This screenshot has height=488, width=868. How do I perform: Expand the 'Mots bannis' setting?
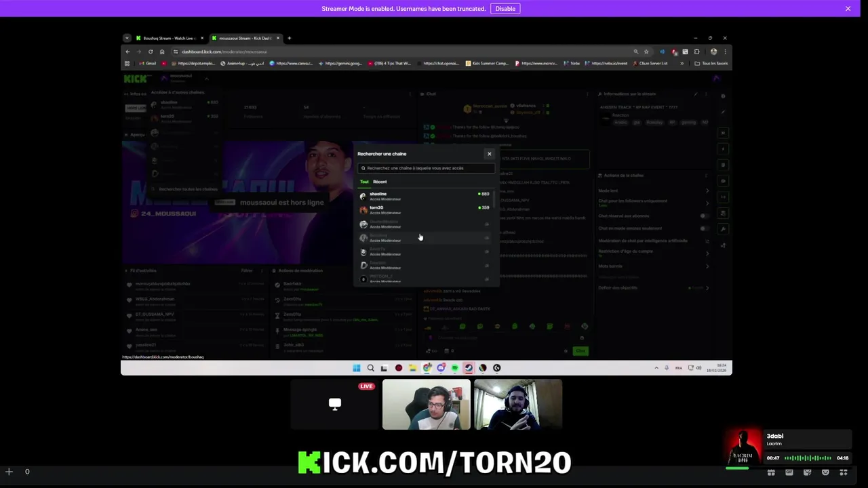coord(653,266)
